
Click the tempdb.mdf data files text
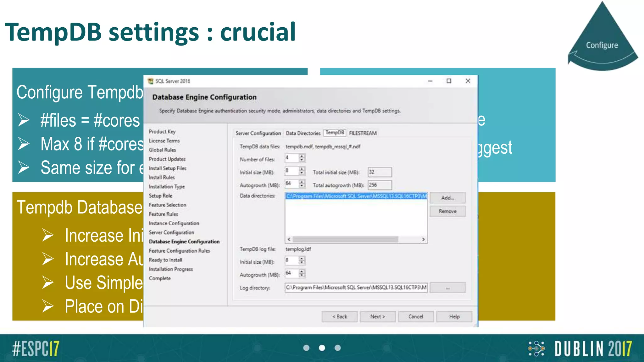[x=323, y=147]
